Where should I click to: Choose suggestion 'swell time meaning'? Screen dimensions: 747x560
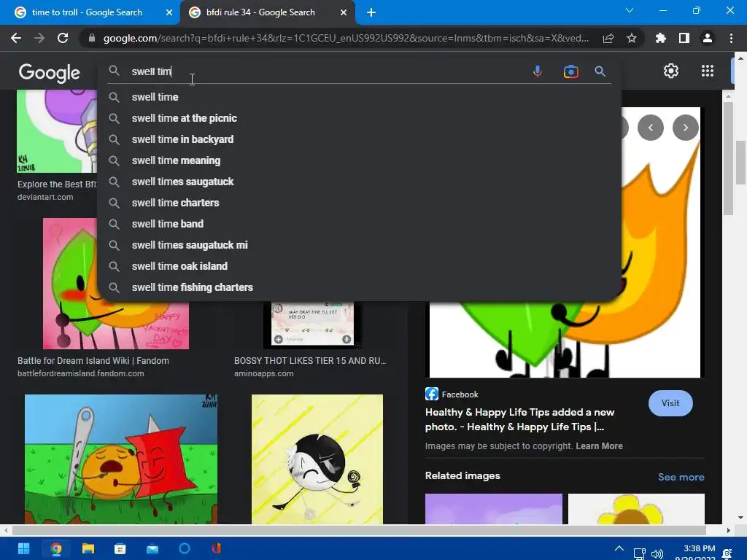click(359, 160)
